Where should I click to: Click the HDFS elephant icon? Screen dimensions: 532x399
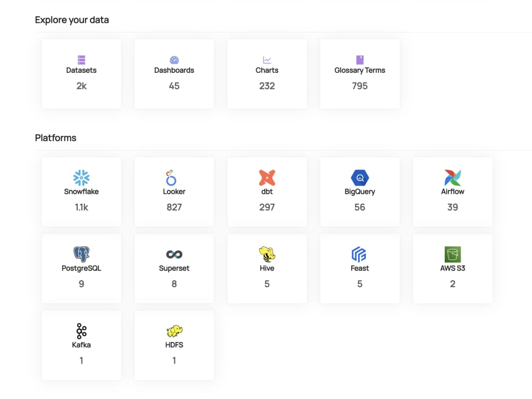174,331
